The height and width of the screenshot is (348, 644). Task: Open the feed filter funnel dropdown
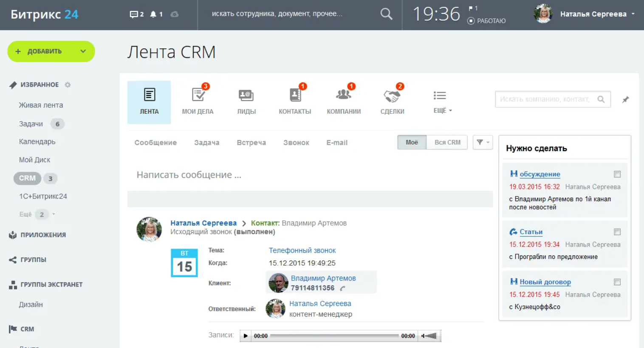tap(483, 143)
